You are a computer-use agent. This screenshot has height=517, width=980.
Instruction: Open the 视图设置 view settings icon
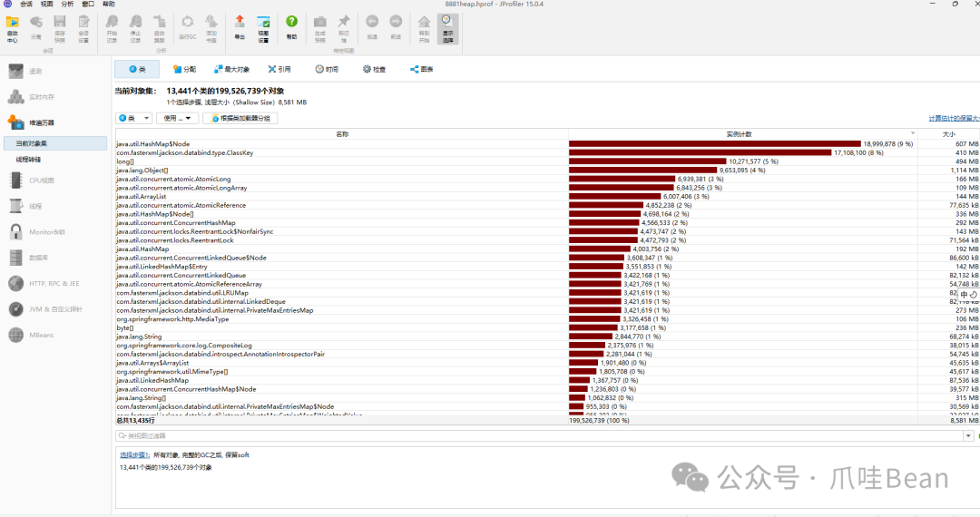point(264,29)
